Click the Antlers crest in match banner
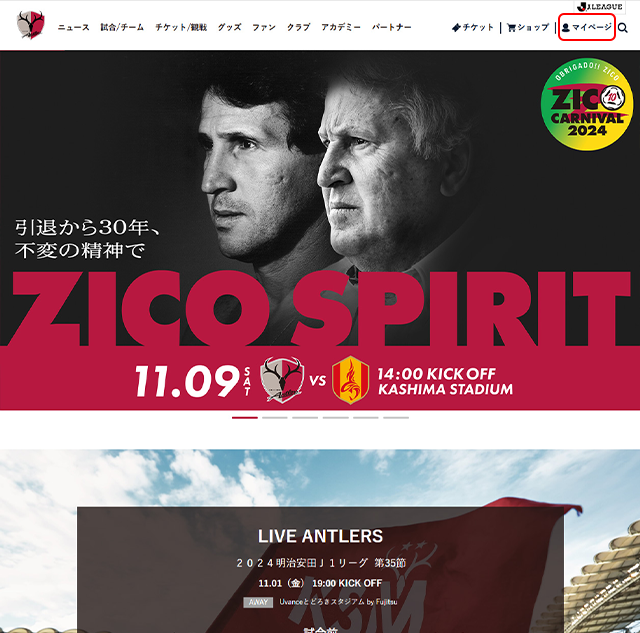This screenshot has height=633, width=640. (x=282, y=380)
